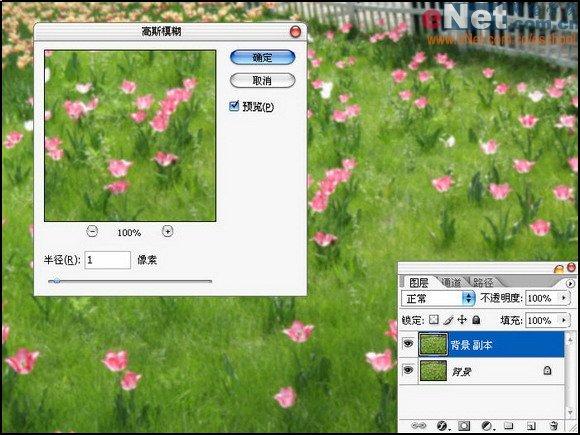Screen dimensions: 580x435
Task: Zoom in the blur preview (plus)
Action: [168, 232]
